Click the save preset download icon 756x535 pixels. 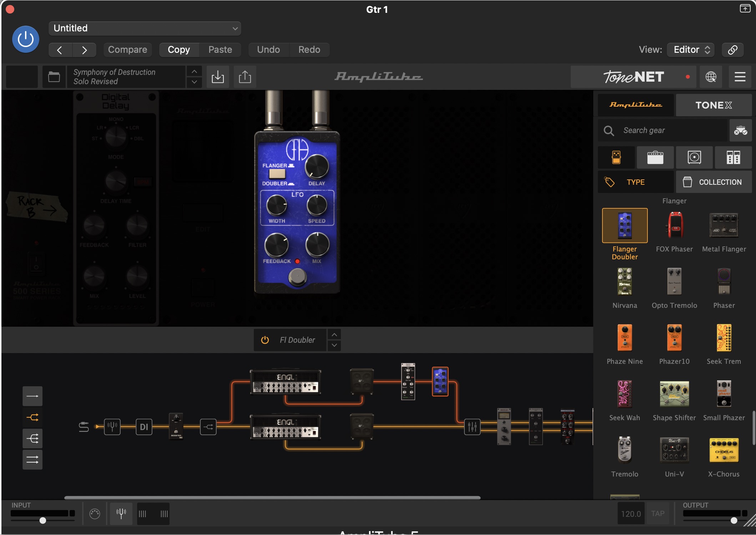click(218, 77)
